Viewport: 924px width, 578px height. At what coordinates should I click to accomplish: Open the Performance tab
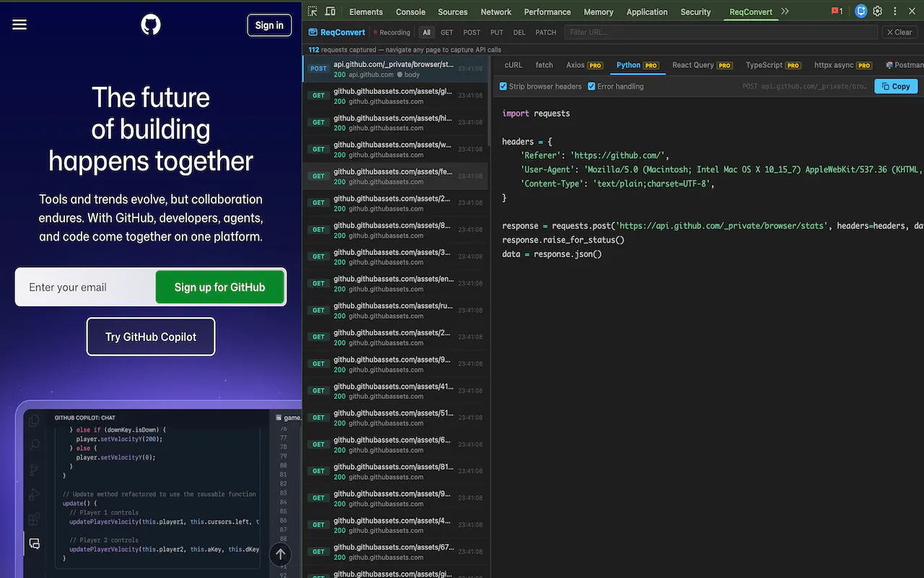pyautogui.click(x=547, y=12)
